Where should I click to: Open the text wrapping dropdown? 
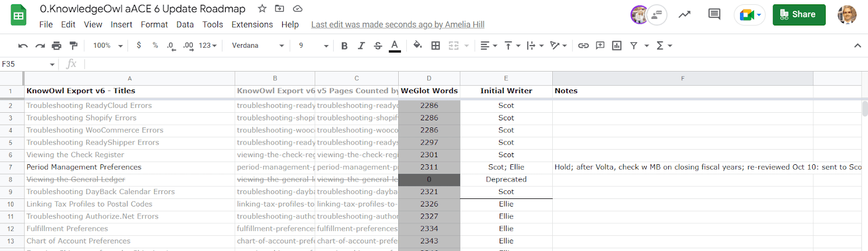coord(535,46)
